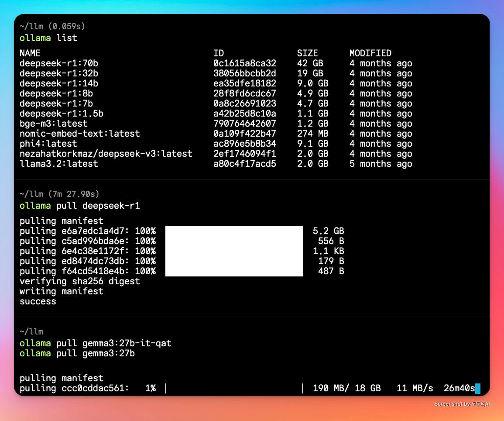Click the MODIFIED column header
Image resolution: width=504 pixels, height=421 pixels.
(x=370, y=53)
